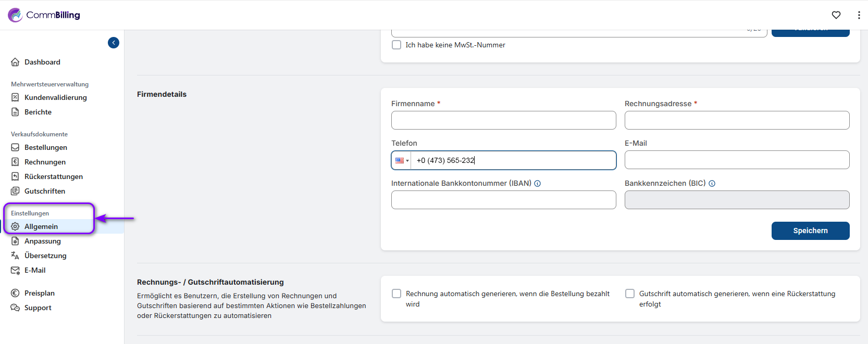
Task: Click the IBAN info icon
Action: pos(538,184)
